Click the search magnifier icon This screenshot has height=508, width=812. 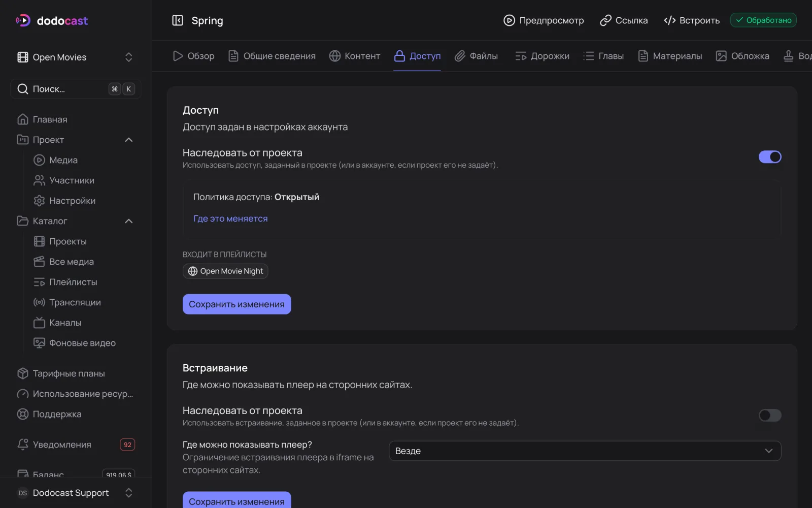coord(23,89)
